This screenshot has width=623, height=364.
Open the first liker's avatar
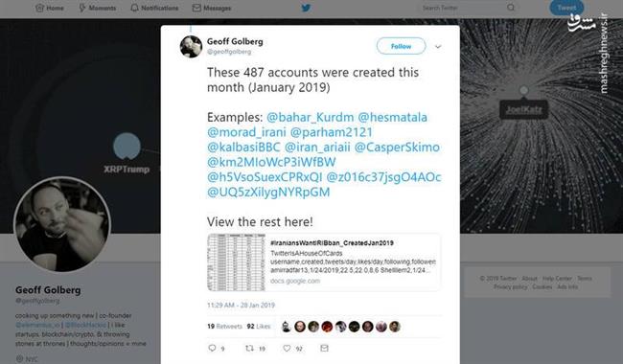point(287,327)
